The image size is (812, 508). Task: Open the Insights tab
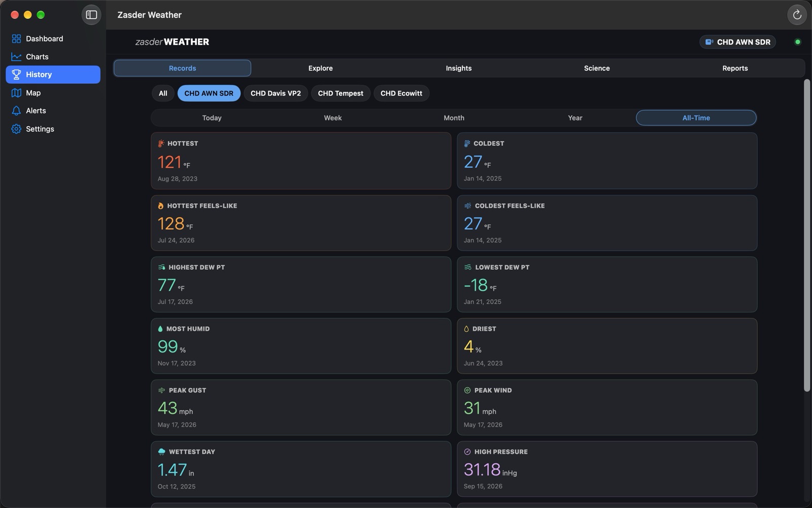(x=459, y=68)
